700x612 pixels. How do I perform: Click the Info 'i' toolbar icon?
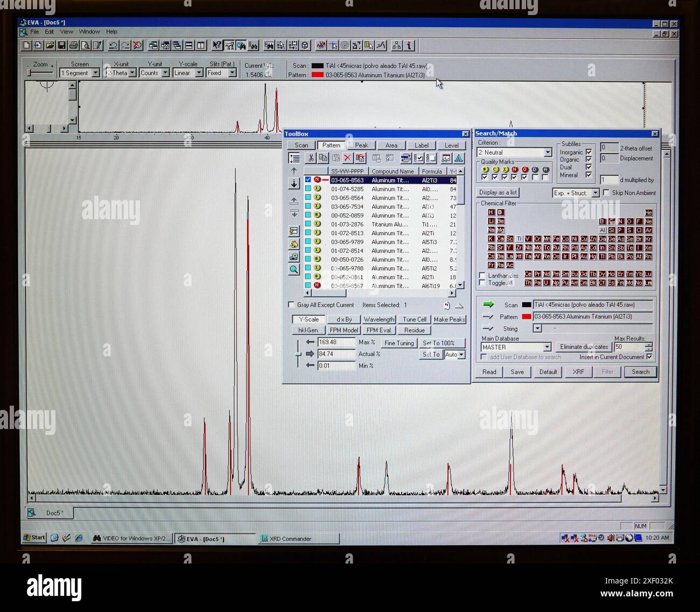[x=409, y=46]
